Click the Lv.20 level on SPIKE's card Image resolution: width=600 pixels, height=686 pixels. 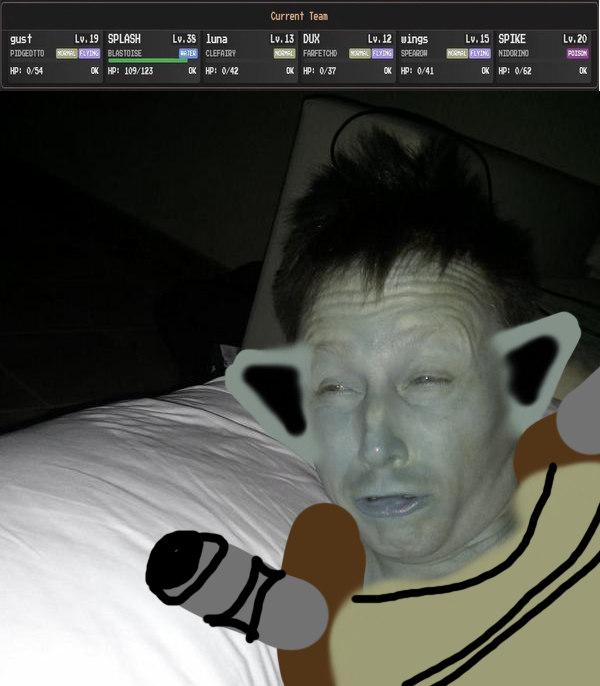tap(575, 39)
